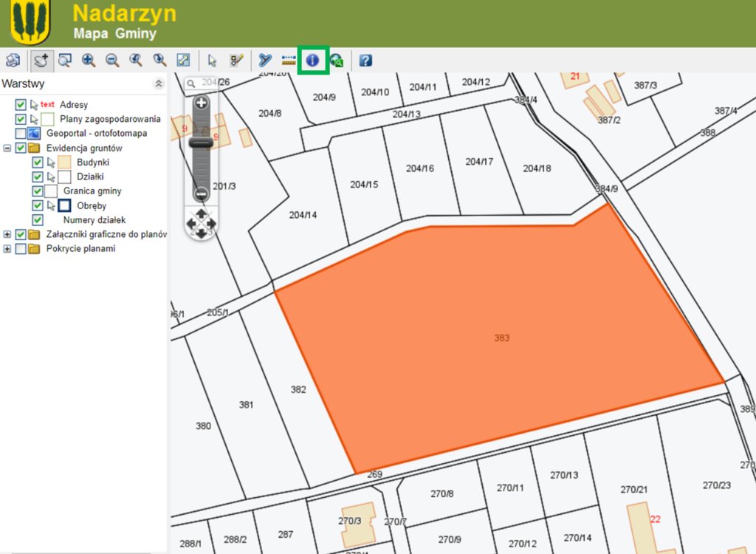Select the Działki layer name
Viewport: 756px width, 554px height.
[90, 177]
